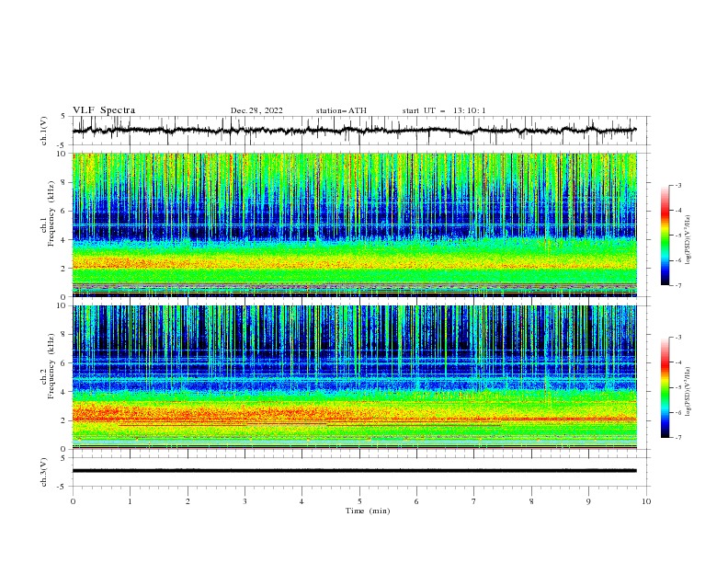Screen dimensions: 728x563
Task: Click the "-3" label on the upper color bar
Action: pos(677,185)
